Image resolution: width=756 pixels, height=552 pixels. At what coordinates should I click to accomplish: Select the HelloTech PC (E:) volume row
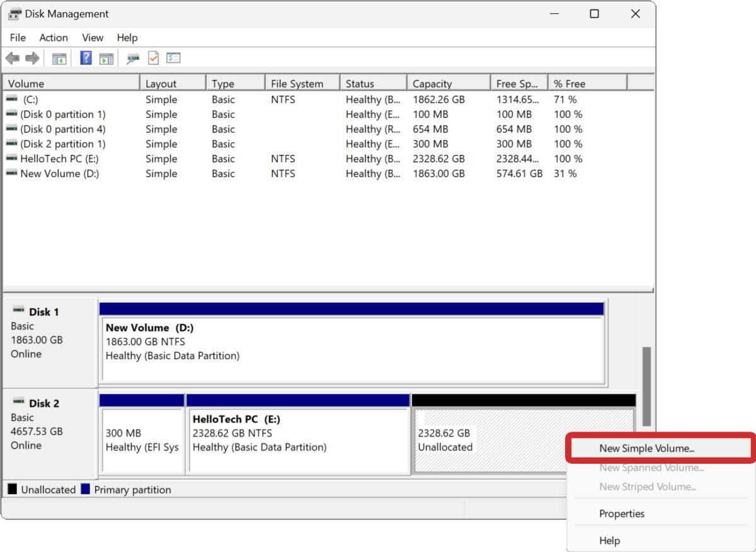(x=59, y=159)
